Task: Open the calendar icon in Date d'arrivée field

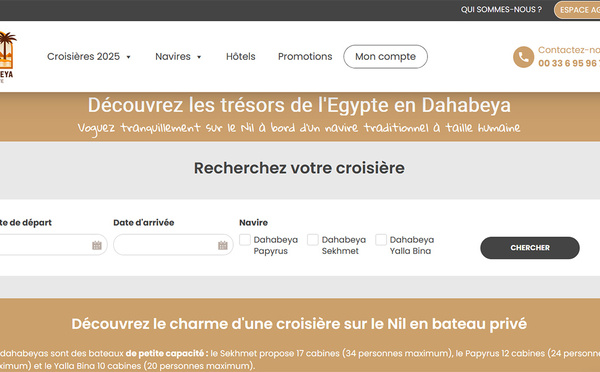Action: click(x=223, y=245)
